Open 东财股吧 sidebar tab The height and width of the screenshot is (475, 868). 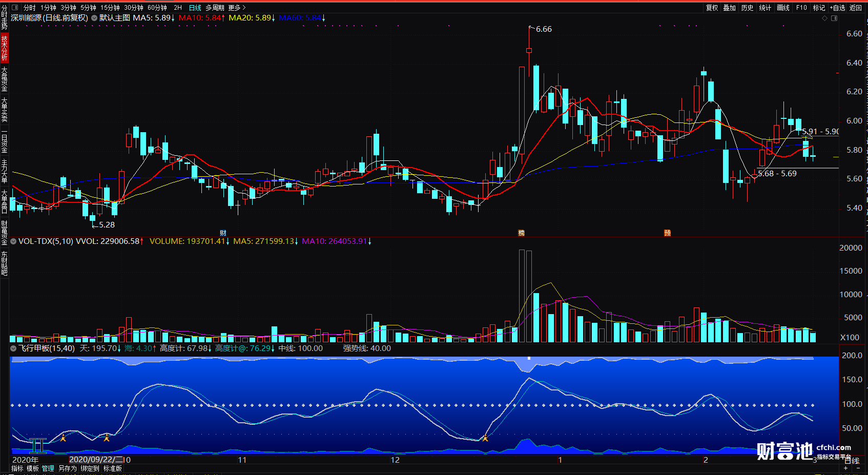click(4, 263)
